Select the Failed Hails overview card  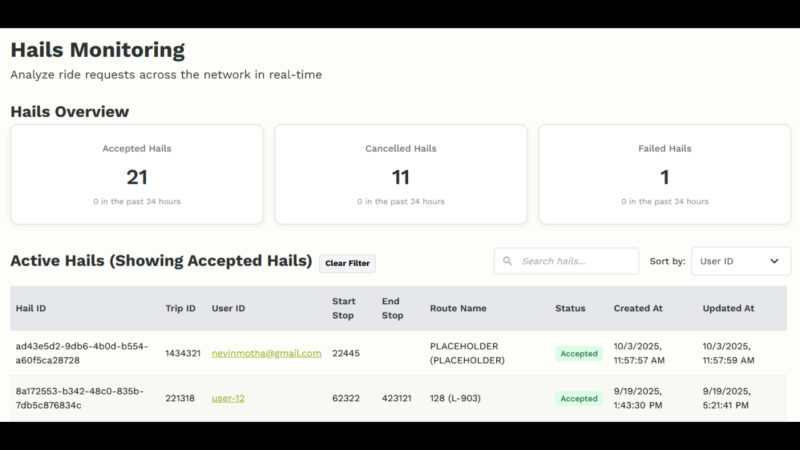[664, 174]
